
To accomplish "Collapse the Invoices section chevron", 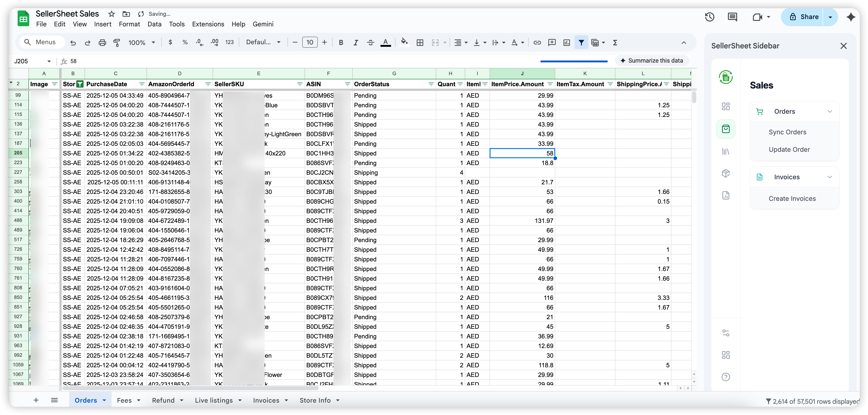I will click(x=830, y=177).
